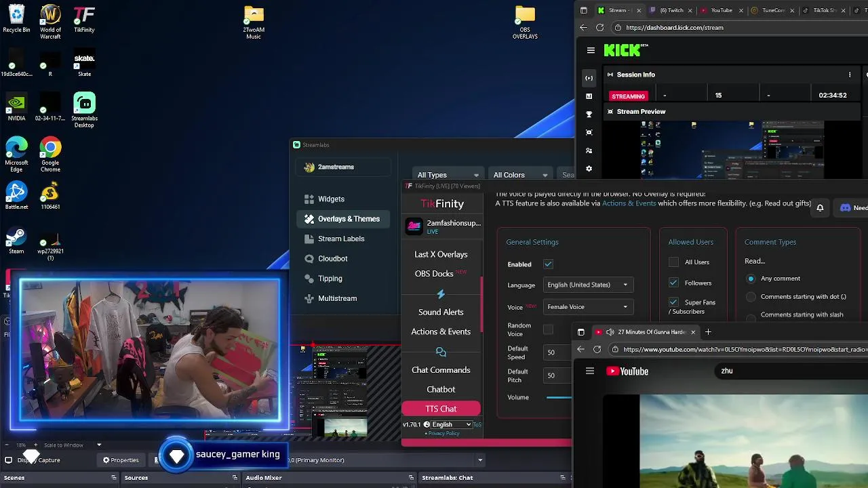Check the All Users checkbox
The width and height of the screenshot is (868, 488).
[673, 262]
